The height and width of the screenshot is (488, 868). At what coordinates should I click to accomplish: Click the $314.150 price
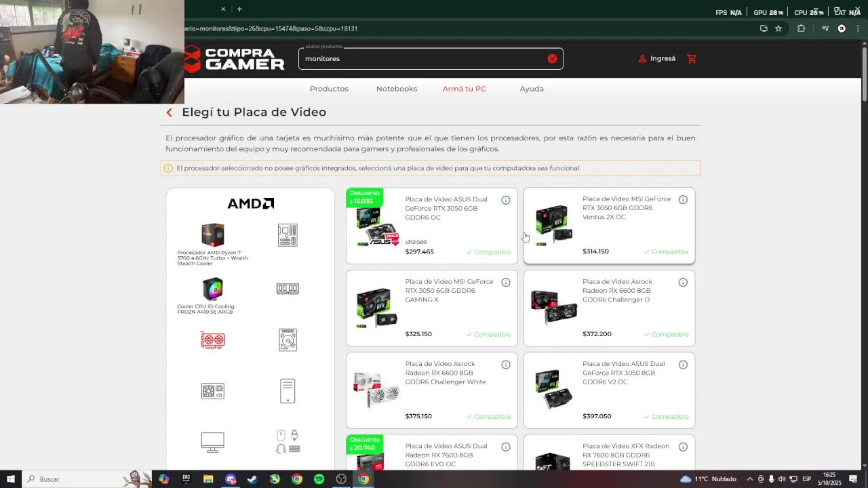595,251
